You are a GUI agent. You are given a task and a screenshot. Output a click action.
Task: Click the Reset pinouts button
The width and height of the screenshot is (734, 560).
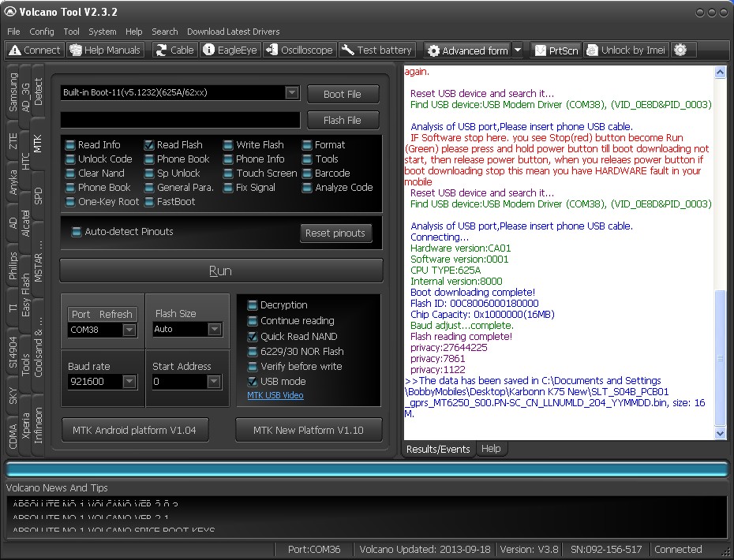point(335,233)
